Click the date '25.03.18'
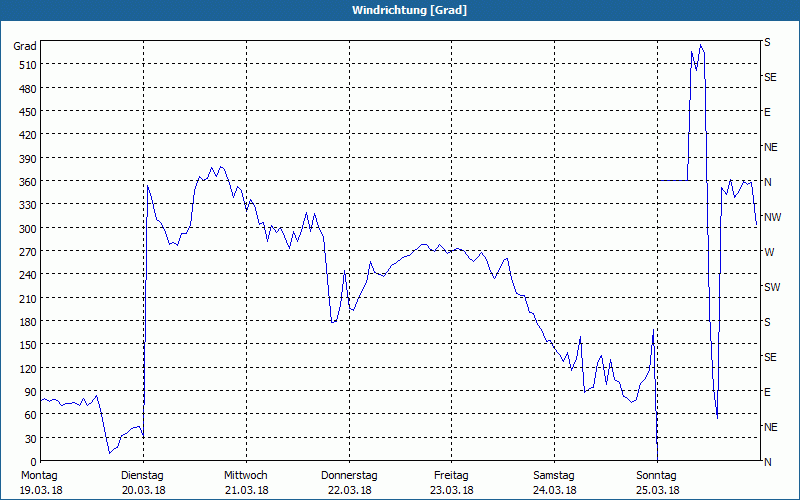The image size is (800, 500). [658, 491]
